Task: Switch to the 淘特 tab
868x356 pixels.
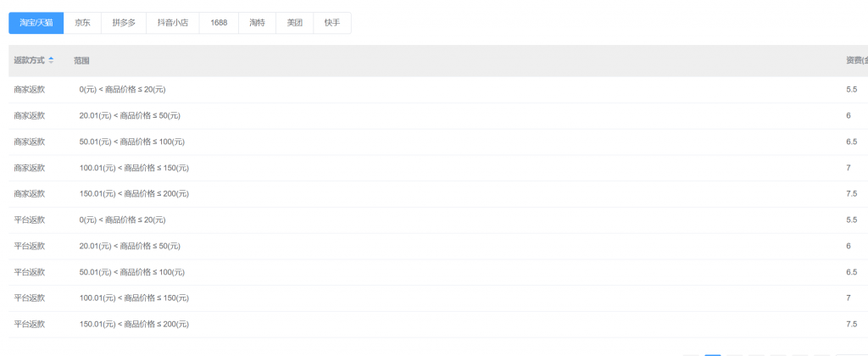Action: point(257,23)
